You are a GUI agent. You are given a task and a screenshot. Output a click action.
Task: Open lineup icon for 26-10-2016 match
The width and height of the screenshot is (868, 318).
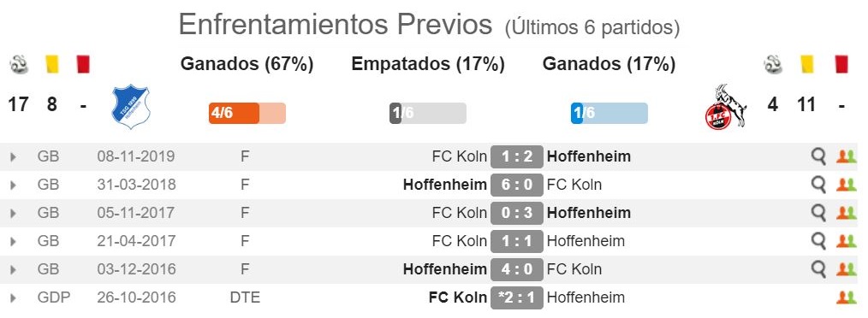coord(847,297)
